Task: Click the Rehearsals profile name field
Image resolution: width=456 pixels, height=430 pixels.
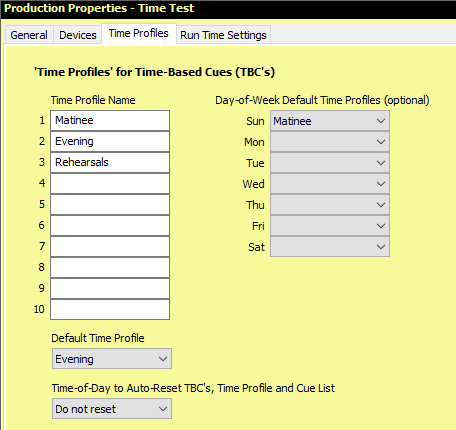Action: [x=110, y=163]
